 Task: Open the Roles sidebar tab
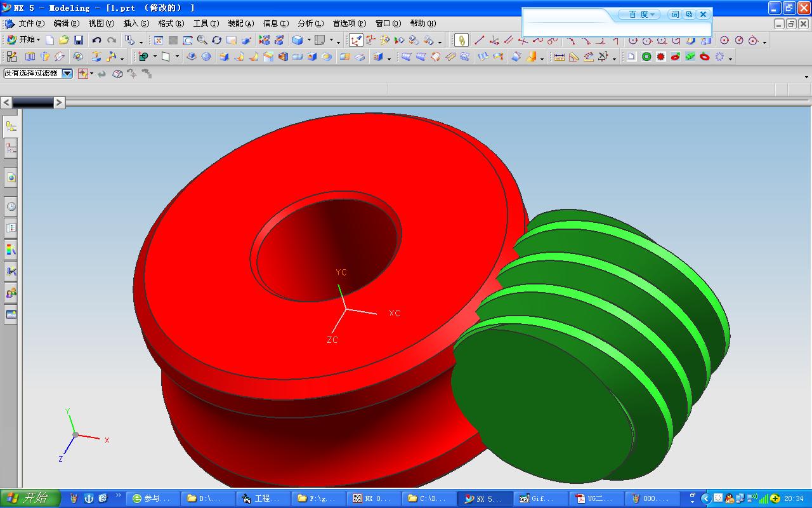11,293
